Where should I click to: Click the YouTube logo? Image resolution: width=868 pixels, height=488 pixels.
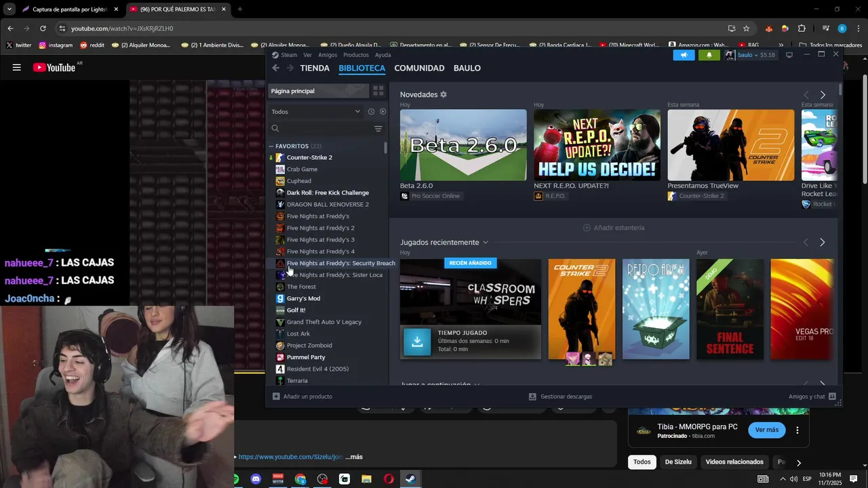(54, 67)
